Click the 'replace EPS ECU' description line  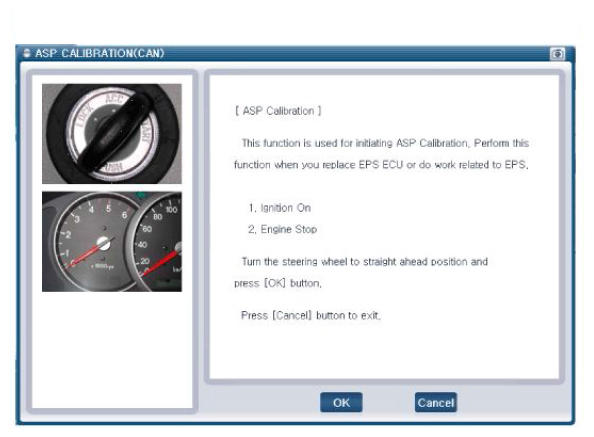coord(381,165)
